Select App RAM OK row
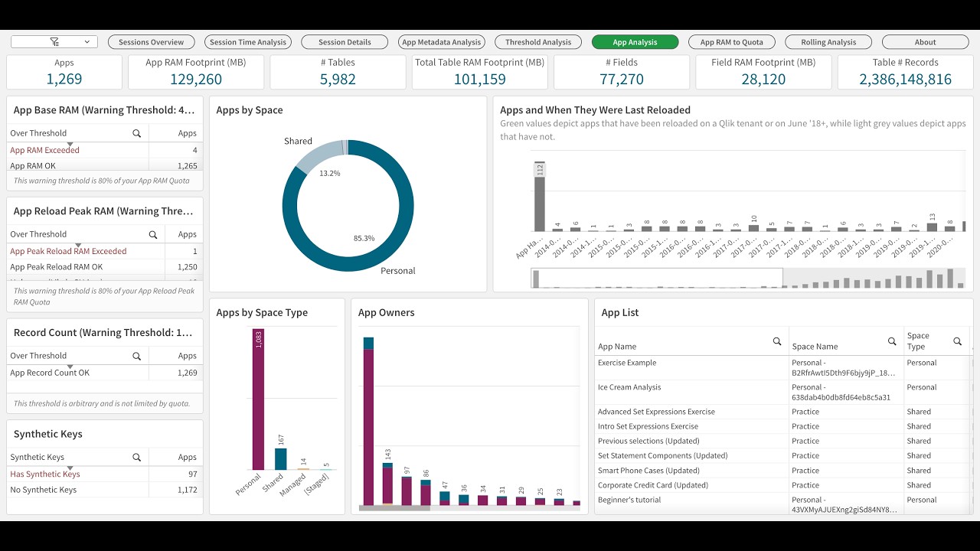980x551 pixels. click(105, 165)
